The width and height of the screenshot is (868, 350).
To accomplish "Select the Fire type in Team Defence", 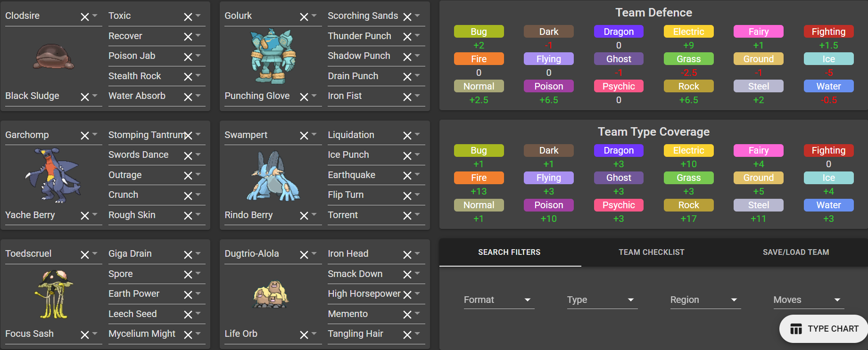I will point(479,59).
